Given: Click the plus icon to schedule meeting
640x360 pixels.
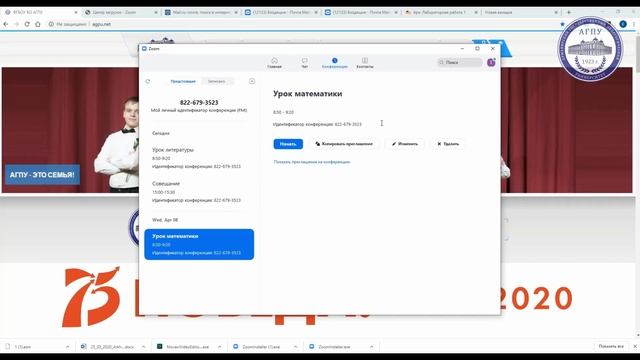Looking at the screenshot, I should 252,81.
